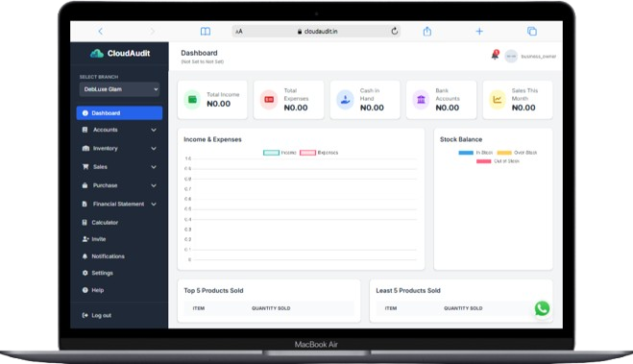Tap the AA reader text-size control
Viewport: 633px width, 364px height.
point(239,31)
